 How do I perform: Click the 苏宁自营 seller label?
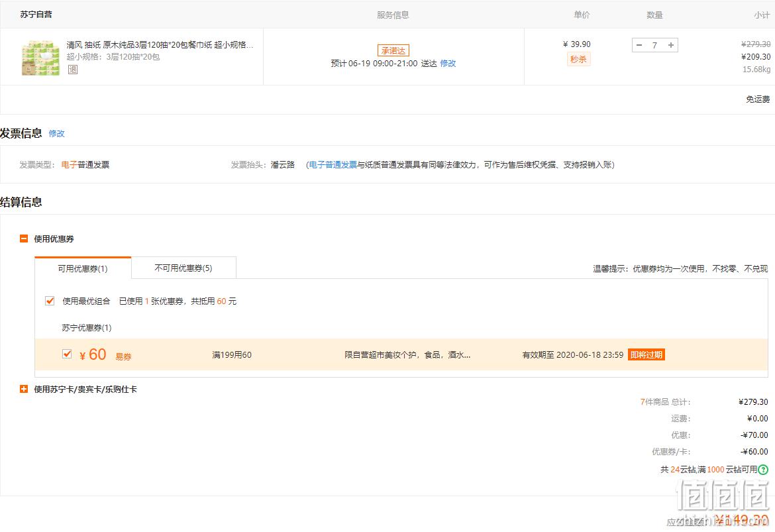(x=36, y=15)
